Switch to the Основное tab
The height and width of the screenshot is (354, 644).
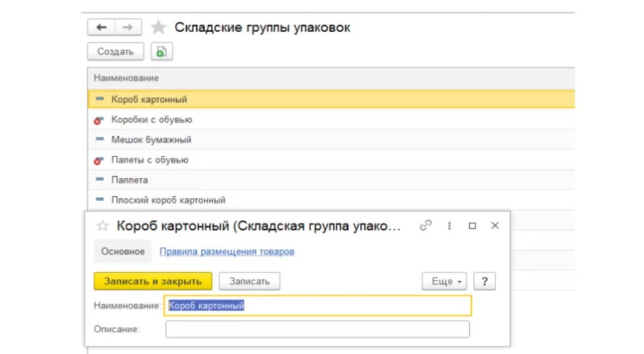[123, 252]
